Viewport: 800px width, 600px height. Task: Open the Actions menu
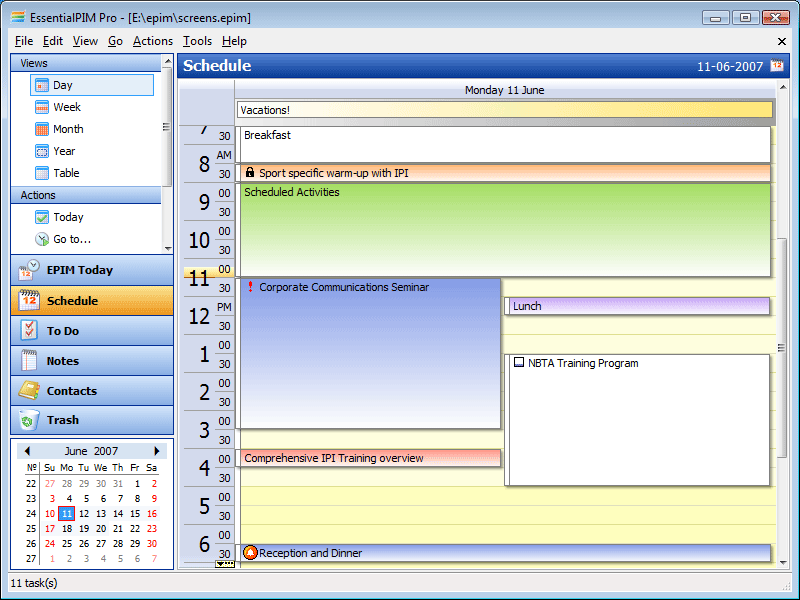(152, 41)
